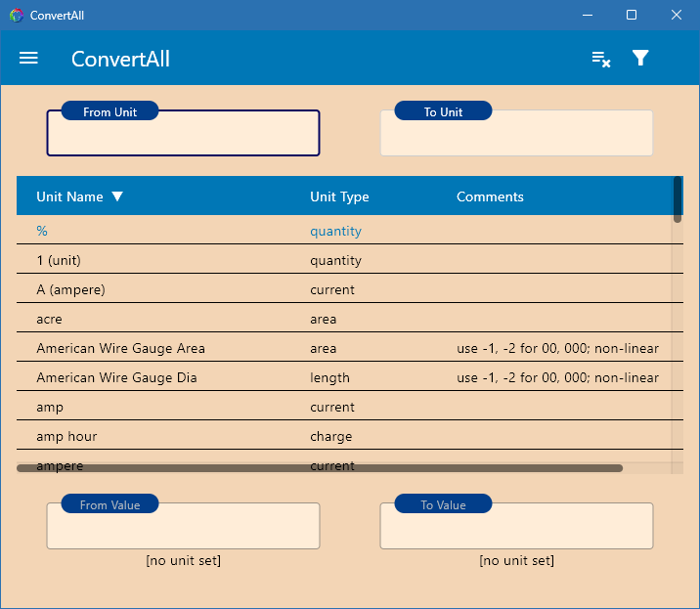Click the vertical scrollbar thumb of unit table
The height and width of the screenshot is (609, 700).
[678, 199]
